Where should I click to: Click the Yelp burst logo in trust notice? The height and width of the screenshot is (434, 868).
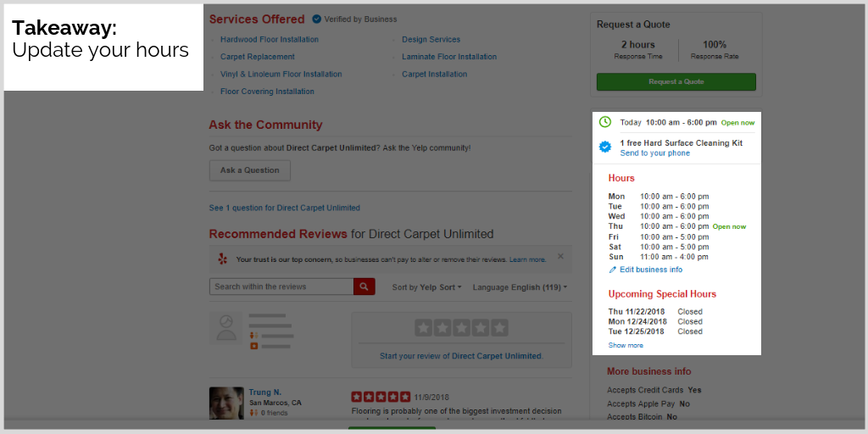point(223,259)
